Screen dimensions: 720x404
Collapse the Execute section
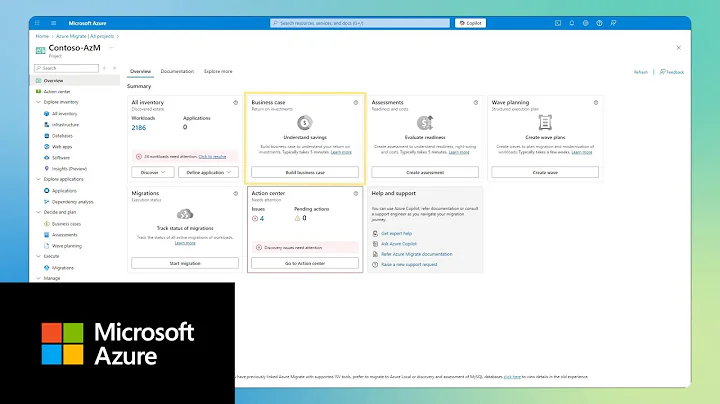[x=39, y=257]
